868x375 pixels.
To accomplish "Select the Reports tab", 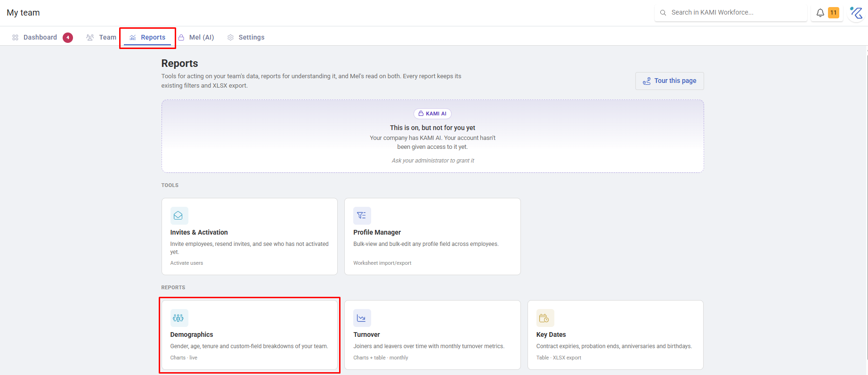I will pyautogui.click(x=147, y=38).
